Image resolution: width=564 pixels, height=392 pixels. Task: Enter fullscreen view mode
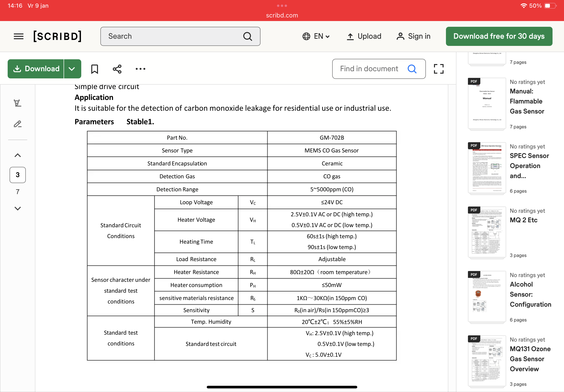[439, 69]
